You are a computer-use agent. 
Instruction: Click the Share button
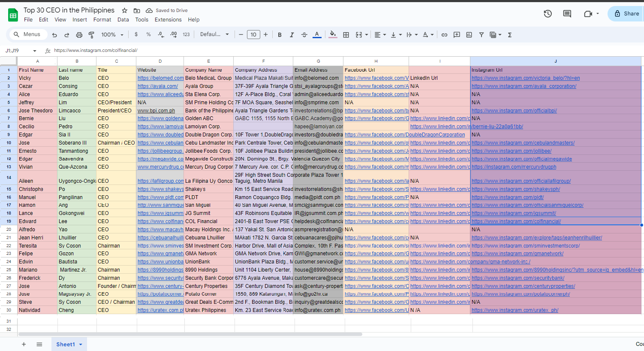[627, 14]
